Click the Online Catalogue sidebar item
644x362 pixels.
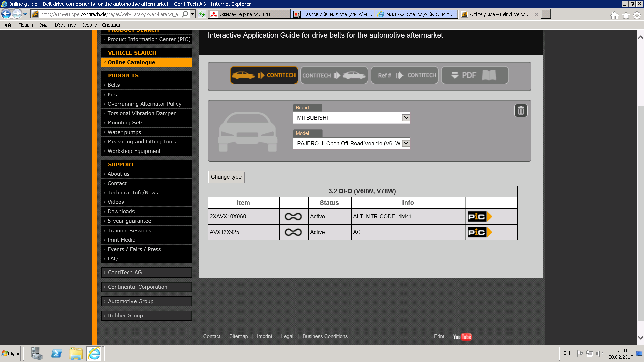pos(131,62)
